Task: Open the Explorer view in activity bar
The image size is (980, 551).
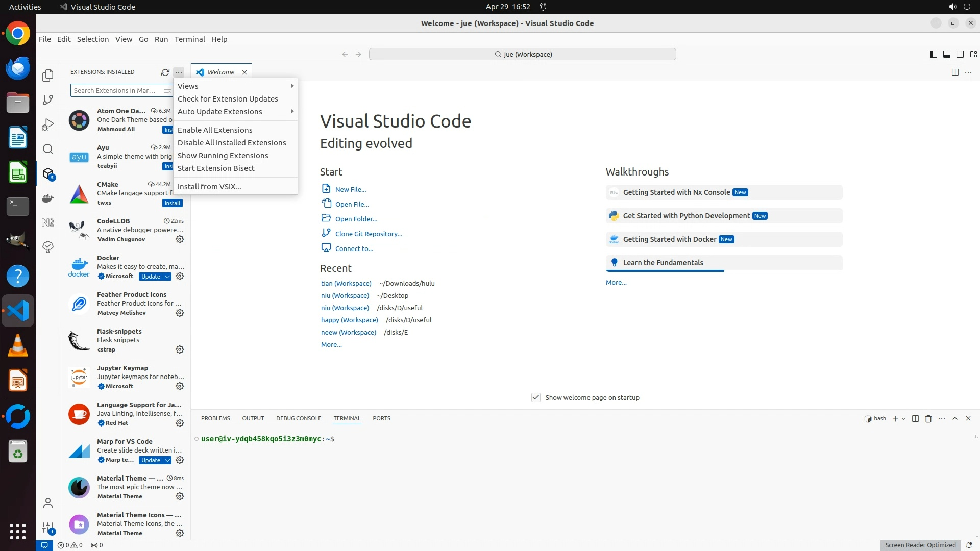Action: coord(48,76)
